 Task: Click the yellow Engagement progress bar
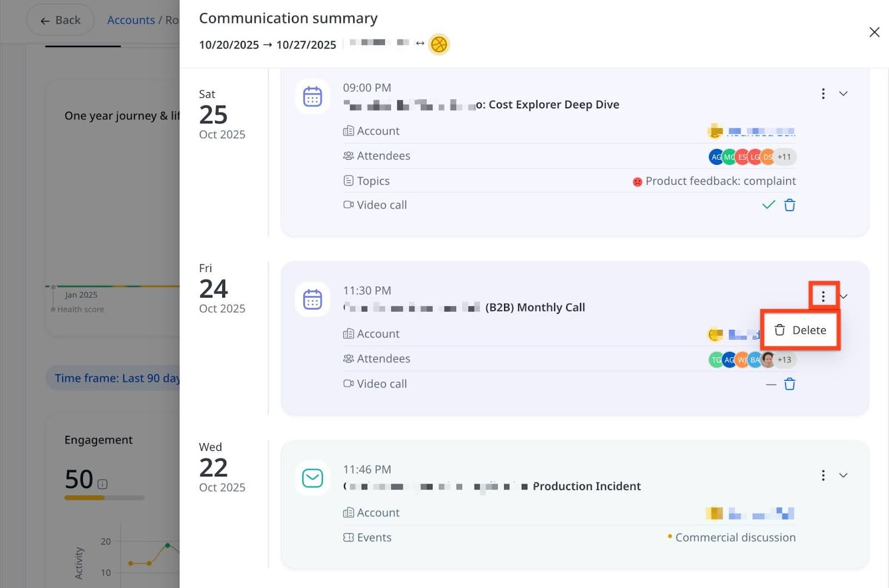tap(86, 498)
